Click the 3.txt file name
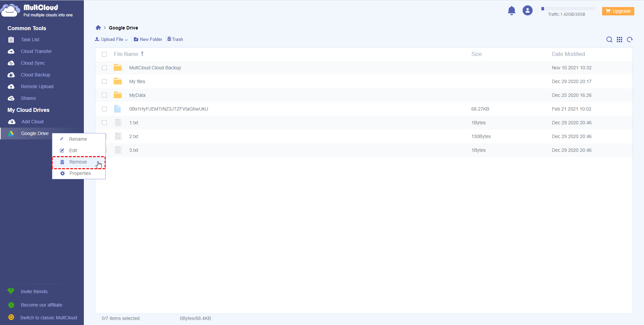Image resolution: width=644 pixels, height=325 pixels. (134, 150)
